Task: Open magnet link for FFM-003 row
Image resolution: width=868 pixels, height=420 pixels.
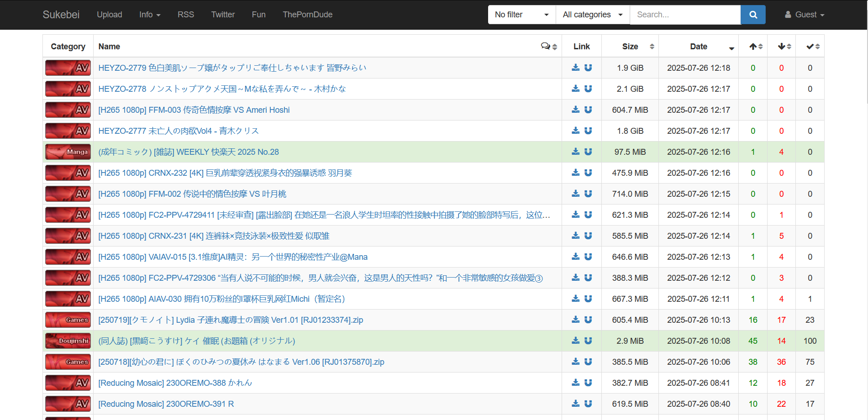Action: coord(588,110)
